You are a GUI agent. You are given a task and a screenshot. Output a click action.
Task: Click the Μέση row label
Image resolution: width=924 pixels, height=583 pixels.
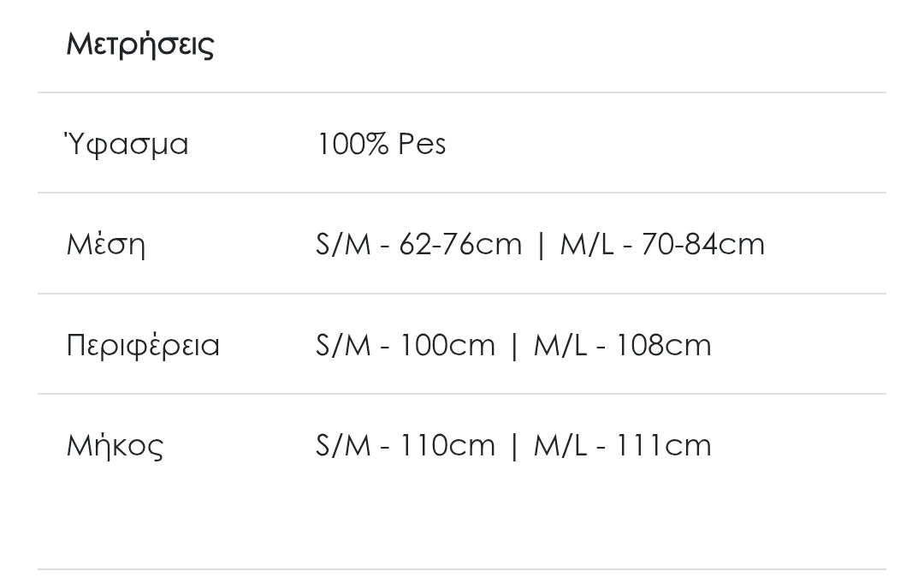pos(106,244)
